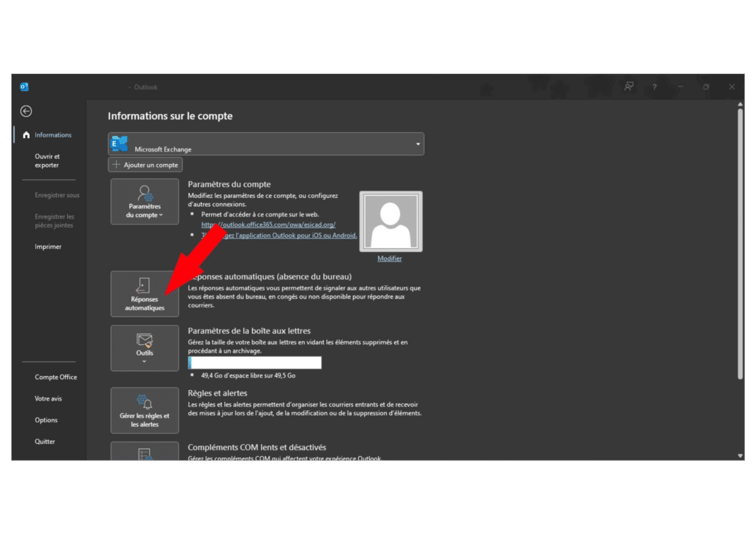Open the Ouvrir et exporter menu
The image size is (756, 535).
(47, 160)
